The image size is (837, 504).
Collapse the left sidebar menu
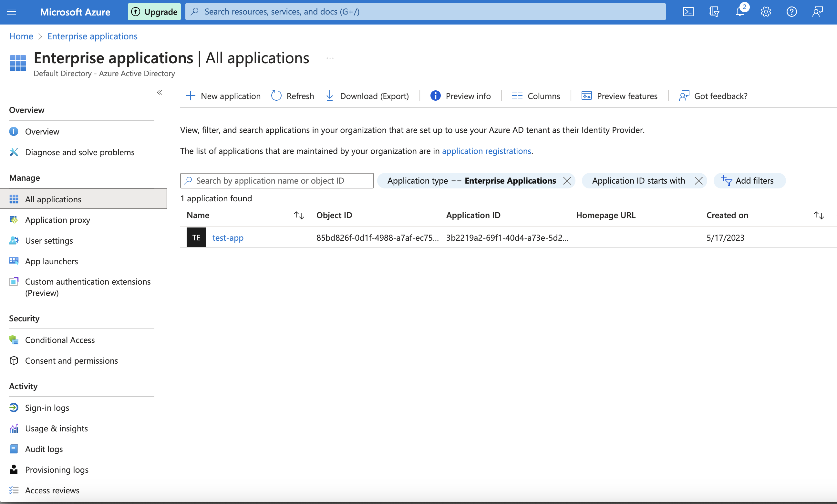click(x=159, y=92)
